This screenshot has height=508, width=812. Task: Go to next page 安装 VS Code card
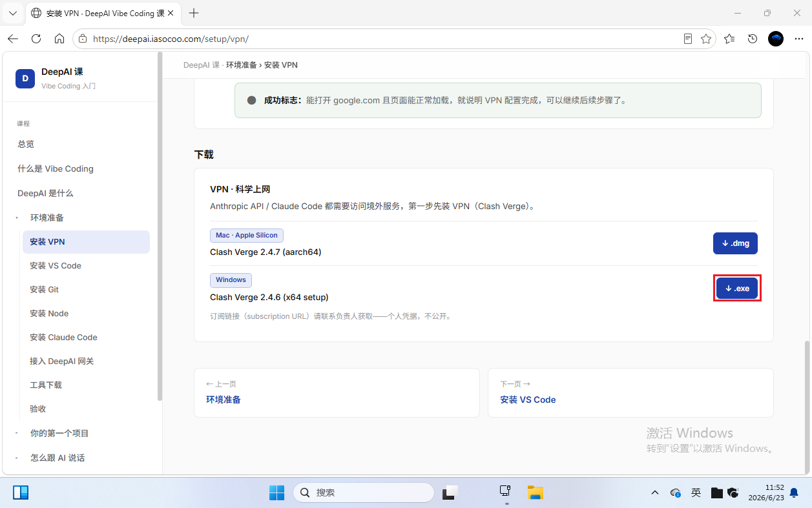tap(630, 392)
